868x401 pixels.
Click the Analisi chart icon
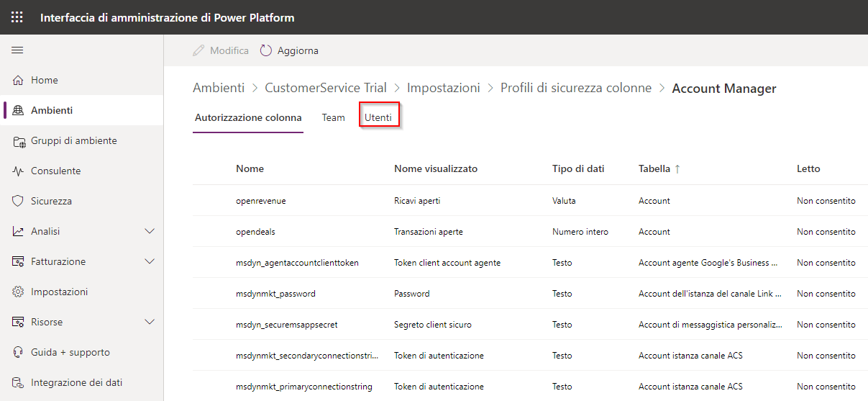pyautogui.click(x=18, y=231)
